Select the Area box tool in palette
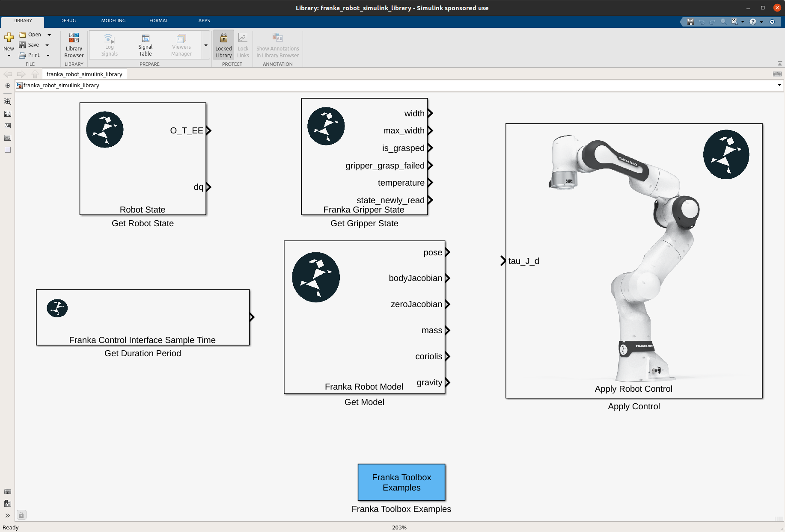This screenshot has height=532, width=785. (8, 150)
